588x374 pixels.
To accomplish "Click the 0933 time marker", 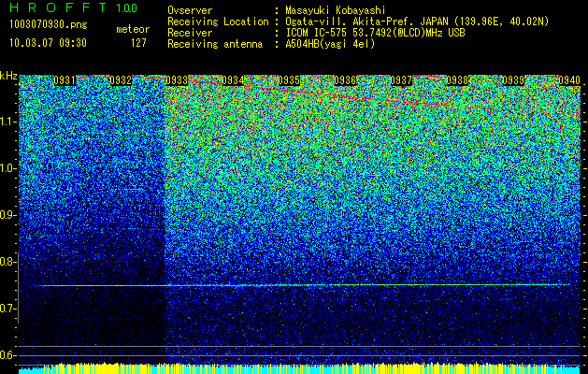I will [x=177, y=80].
